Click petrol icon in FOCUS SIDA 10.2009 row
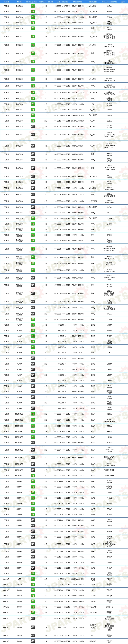This screenshot has width=128, height=644. point(33,6)
